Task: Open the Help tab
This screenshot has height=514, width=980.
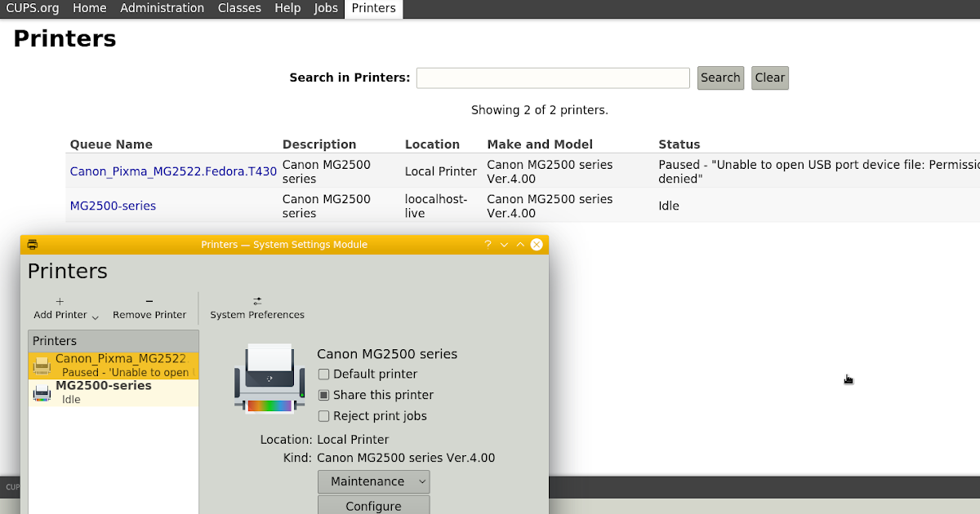Action: [x=287, y=8]
